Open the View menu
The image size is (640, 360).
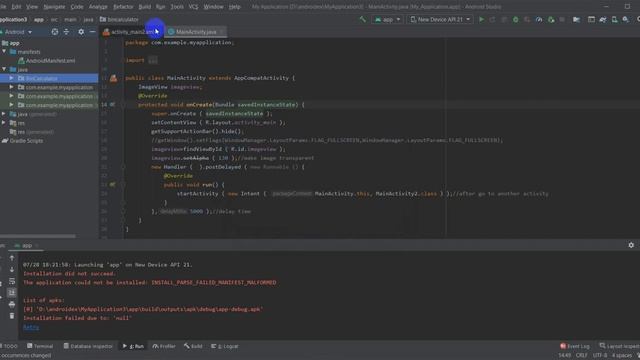coord(32,7)
